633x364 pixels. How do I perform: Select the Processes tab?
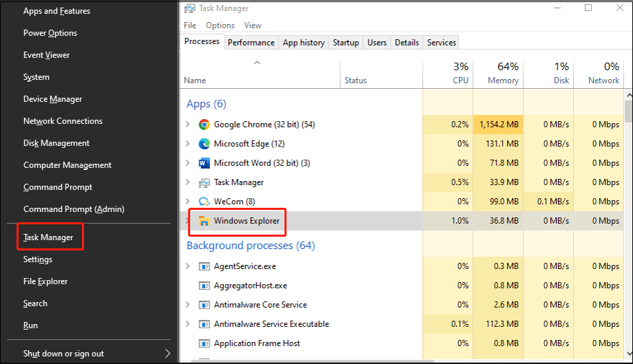202,41
